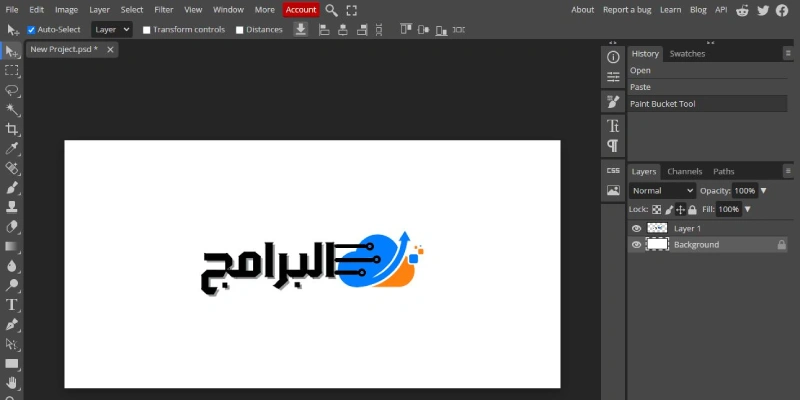
Task: Open the Filter menu
Action: click(x=163, y=10)
